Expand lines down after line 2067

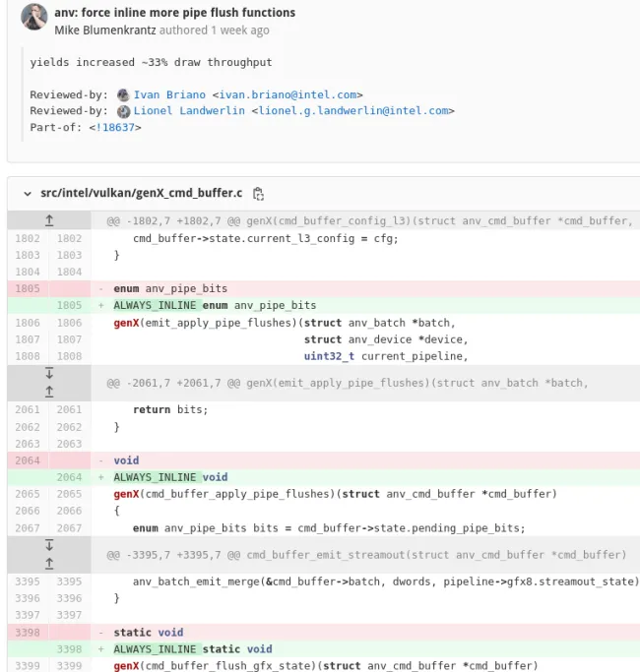click(x=49, y=545)
